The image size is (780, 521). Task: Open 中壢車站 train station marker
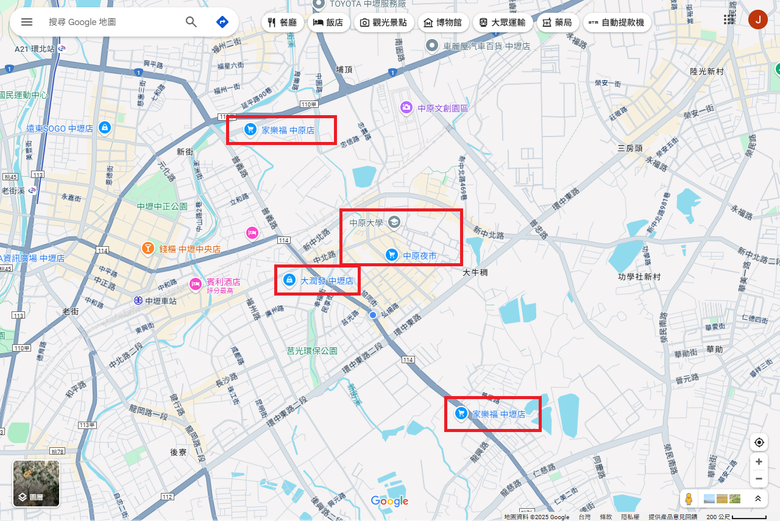[138, 301]
